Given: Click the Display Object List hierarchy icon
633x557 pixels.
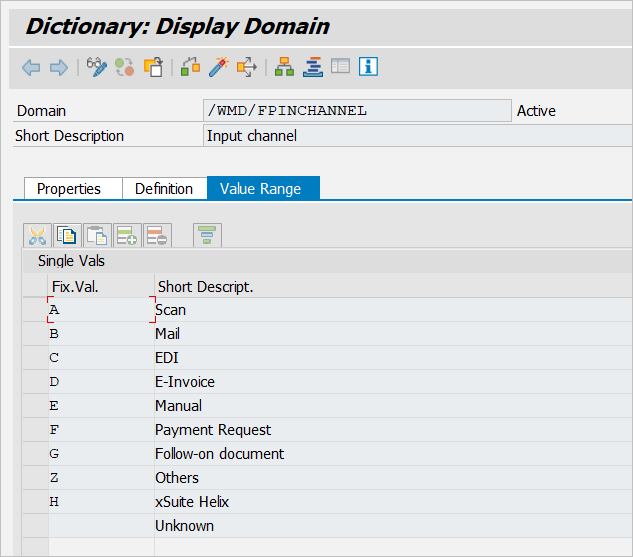Looking at the screenshot, I should pos(284,67).
